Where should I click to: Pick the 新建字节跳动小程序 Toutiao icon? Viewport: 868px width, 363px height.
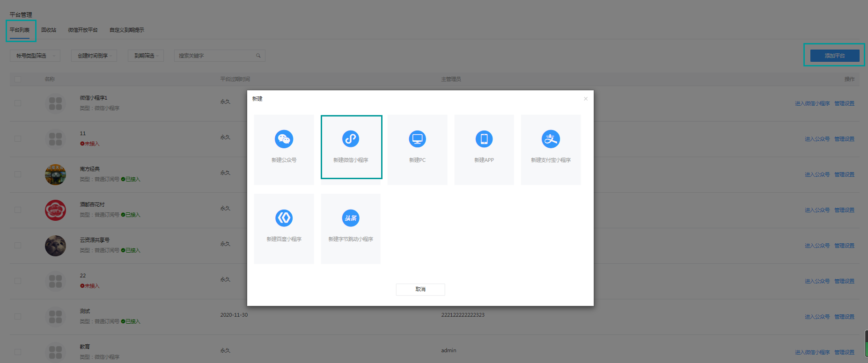pos(351,218)
